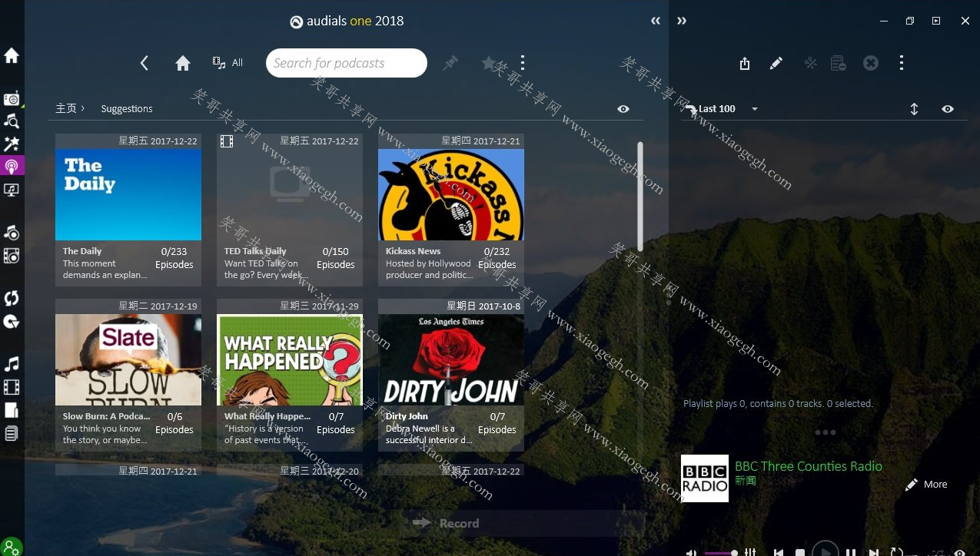Screen dimensions: 980x556
Task: Toggle the player view eye icon
Action: pyautogui.click(x=959, y=552)
